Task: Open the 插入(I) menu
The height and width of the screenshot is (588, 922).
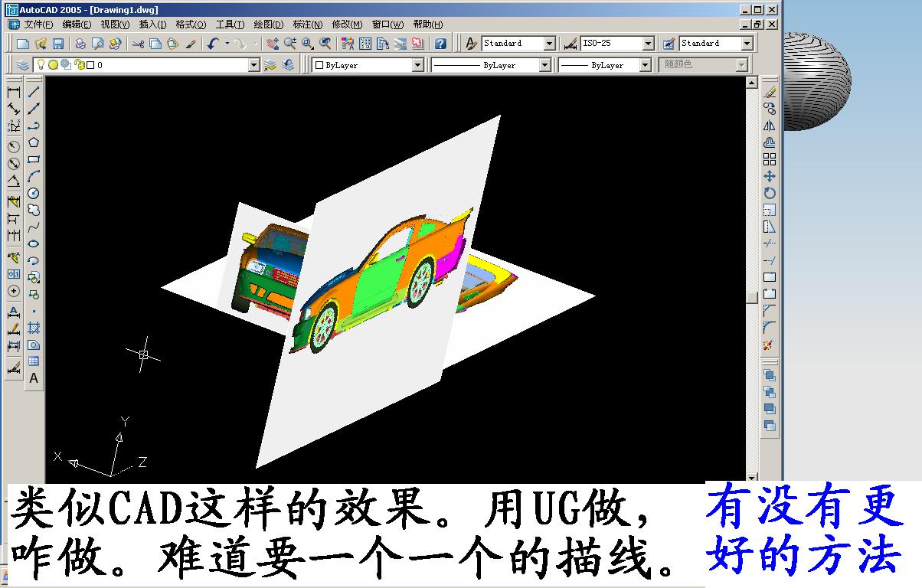Action: 152,24
